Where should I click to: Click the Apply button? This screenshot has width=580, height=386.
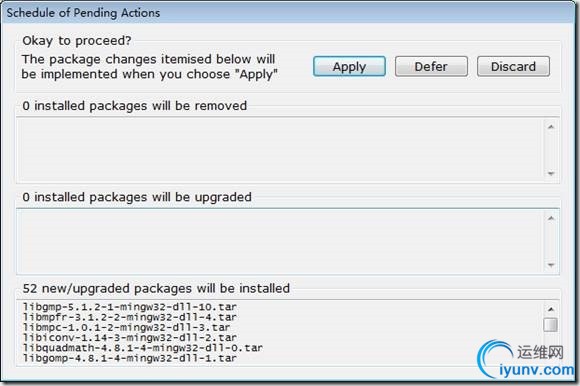tap(349, 67)
